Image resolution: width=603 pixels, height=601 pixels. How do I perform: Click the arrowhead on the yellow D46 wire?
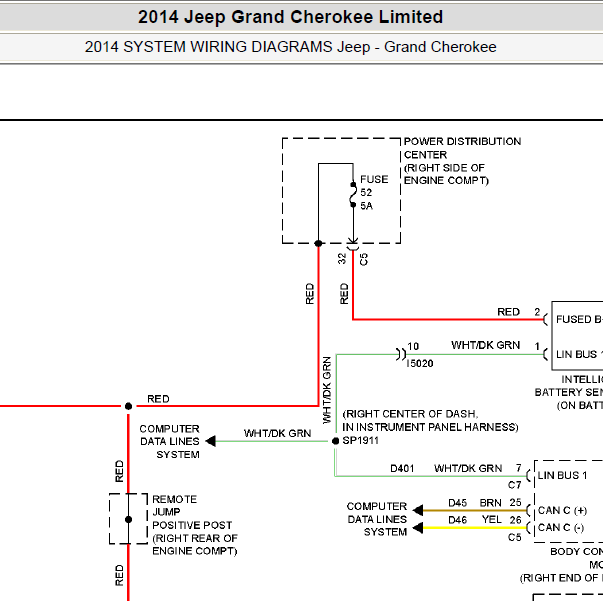tap(418, 528)
